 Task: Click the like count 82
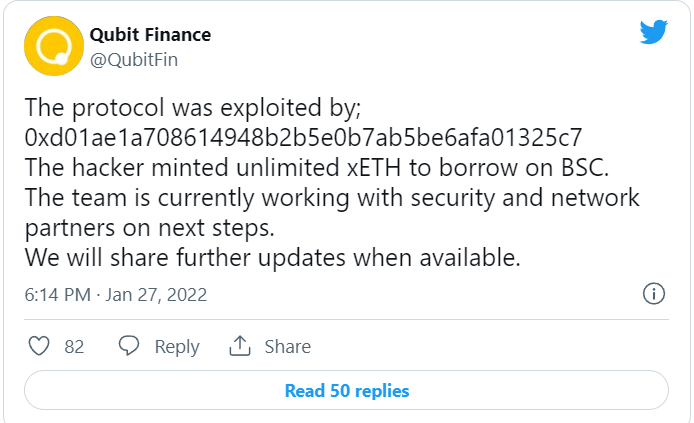[74, 347]
